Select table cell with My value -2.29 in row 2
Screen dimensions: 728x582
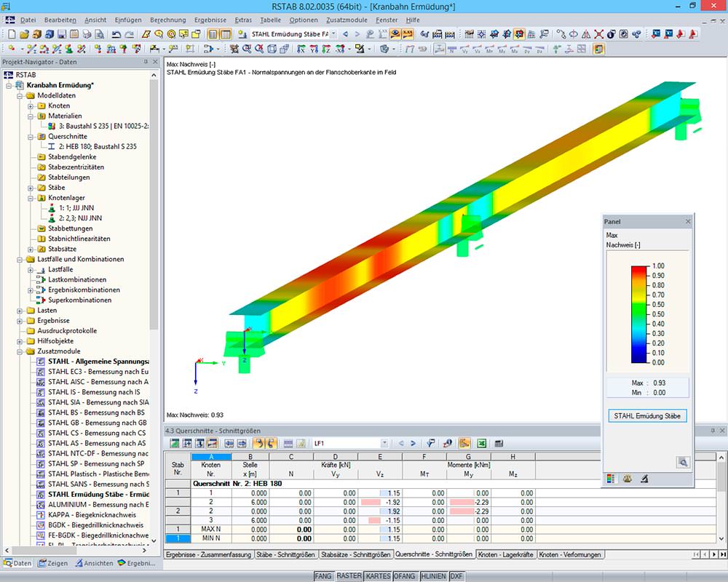click(468, 502)
